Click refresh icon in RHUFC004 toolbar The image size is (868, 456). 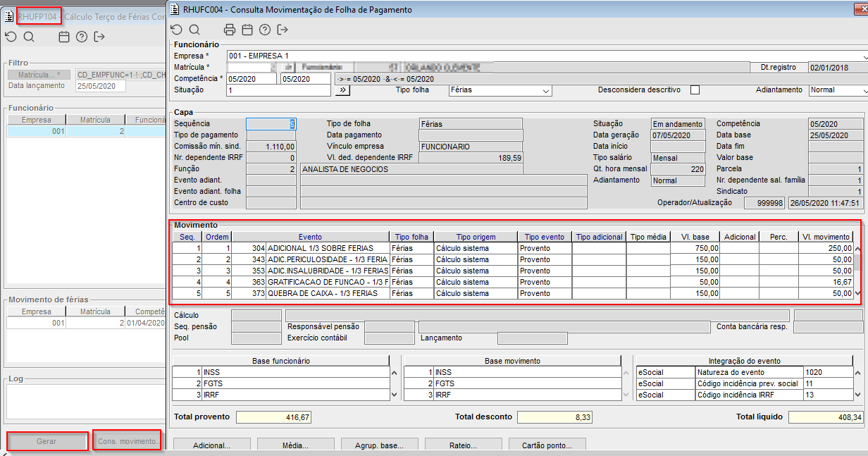point(177,30)
